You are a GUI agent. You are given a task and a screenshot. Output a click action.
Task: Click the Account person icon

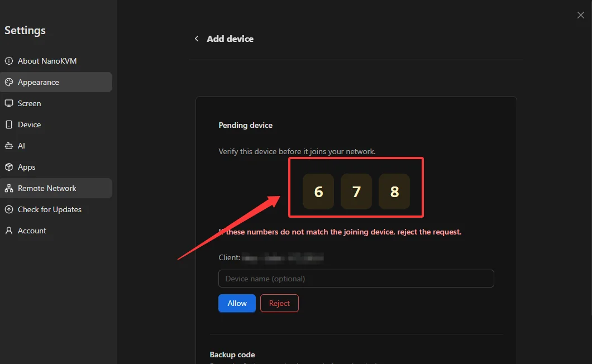point(9,231)
